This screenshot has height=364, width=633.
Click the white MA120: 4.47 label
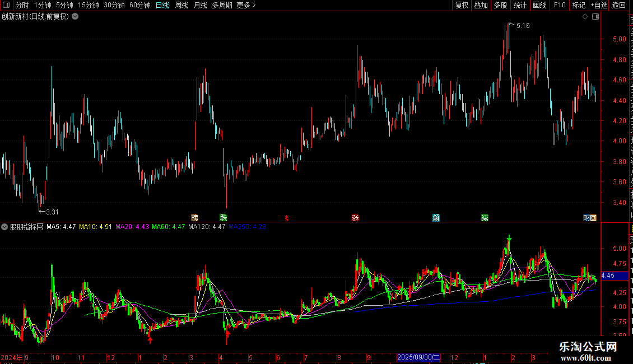tap(207, 227)
